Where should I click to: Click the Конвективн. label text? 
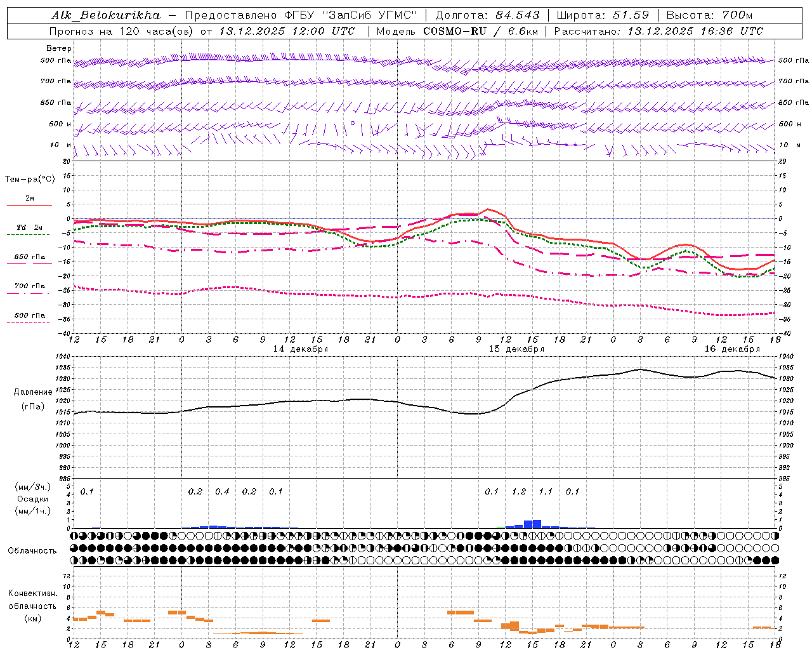click(33, 594)
